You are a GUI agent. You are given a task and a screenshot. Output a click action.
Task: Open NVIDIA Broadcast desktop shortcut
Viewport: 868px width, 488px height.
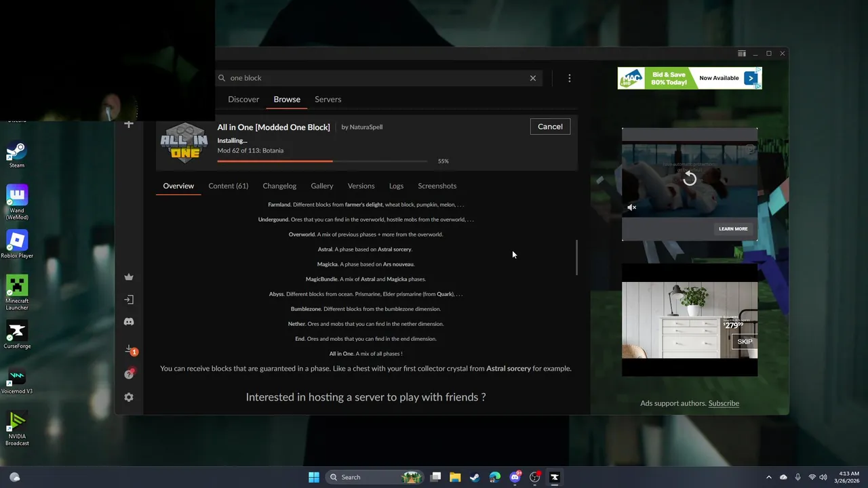[17, 429]
